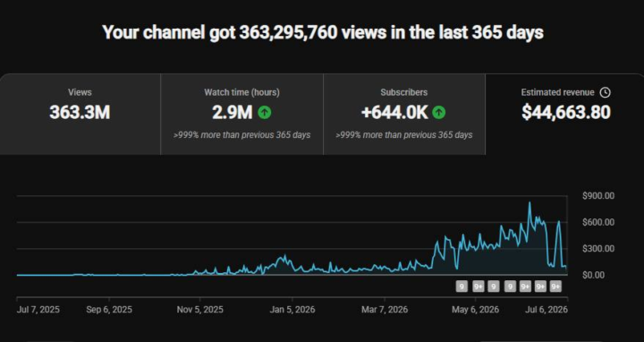The image size is (644, 342).
Task: Click the 363.3M views value
Action: point(80,112)
